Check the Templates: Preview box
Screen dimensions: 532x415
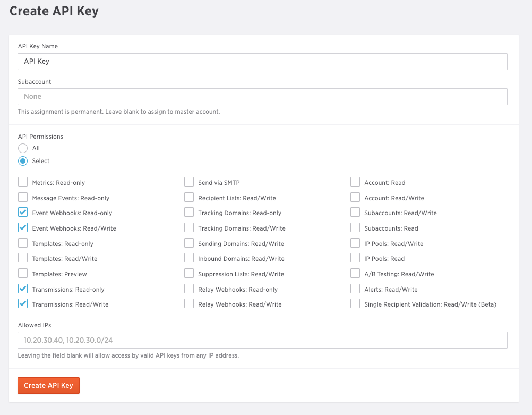(23, 273)
